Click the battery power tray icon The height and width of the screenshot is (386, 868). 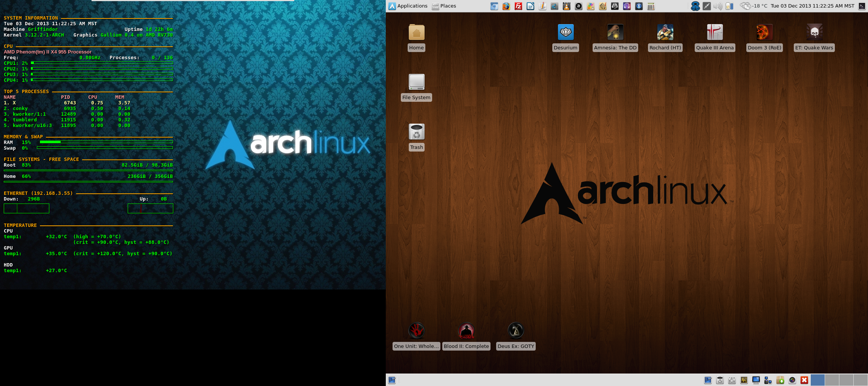click(730, 6)
